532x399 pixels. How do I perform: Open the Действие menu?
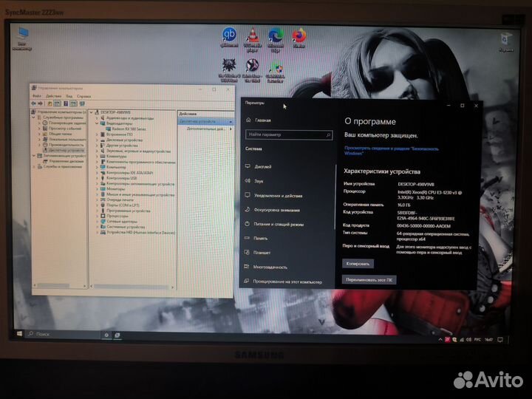53,96
